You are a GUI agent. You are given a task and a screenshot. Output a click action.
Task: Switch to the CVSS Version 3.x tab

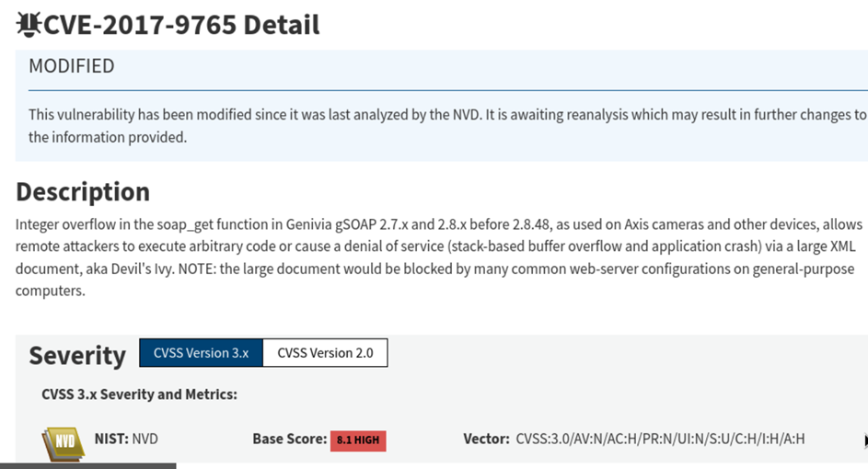pyautogui.click(x=201, y=353)
